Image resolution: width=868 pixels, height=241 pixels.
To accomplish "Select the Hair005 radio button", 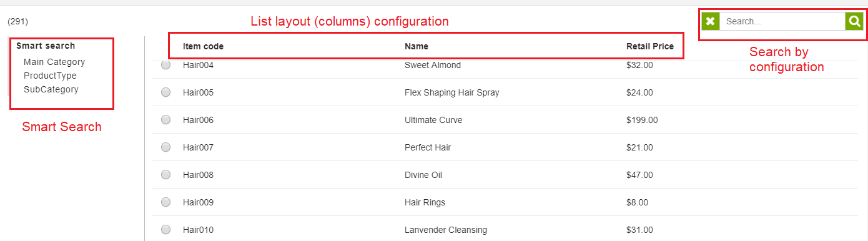I will tap(165, 92).
